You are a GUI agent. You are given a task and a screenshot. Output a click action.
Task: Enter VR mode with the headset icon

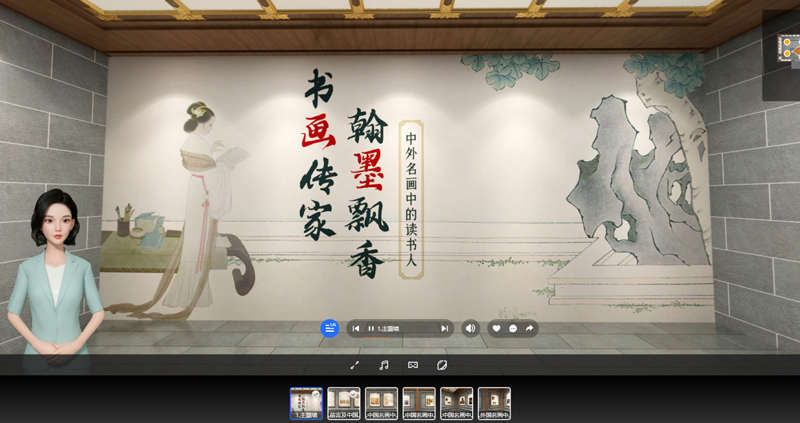pos(413,365)
